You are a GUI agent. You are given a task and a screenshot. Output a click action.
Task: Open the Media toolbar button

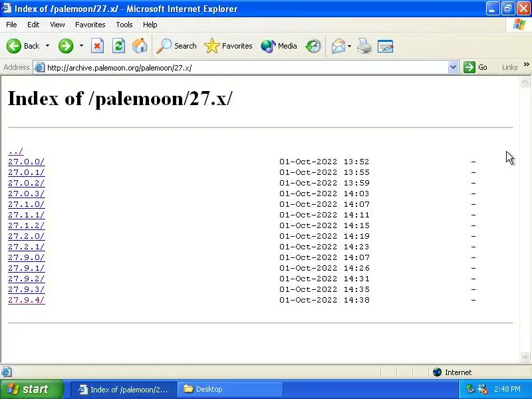click(x=279, y=46)
